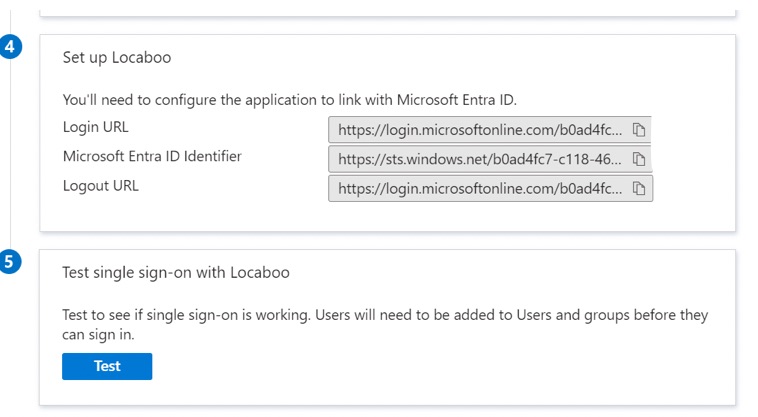
Task: Click the 'Microsoft Entra ID Identifier' label
Action: pyautogui.click(x=152, y=157)
